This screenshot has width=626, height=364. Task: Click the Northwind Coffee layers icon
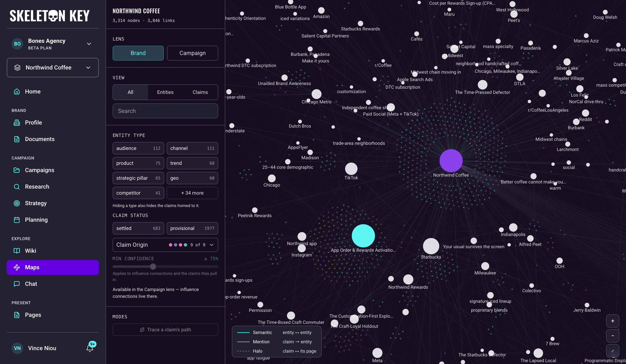[x=17, y=67]
